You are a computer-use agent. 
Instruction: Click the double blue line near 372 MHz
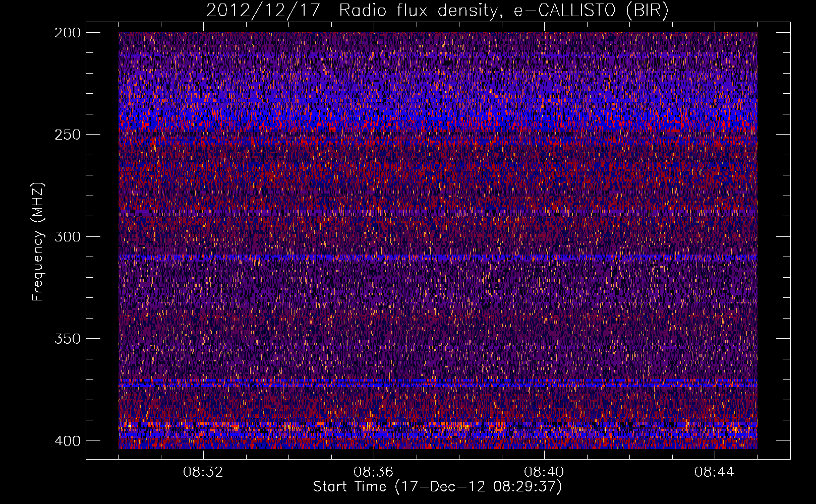[438, 383]
